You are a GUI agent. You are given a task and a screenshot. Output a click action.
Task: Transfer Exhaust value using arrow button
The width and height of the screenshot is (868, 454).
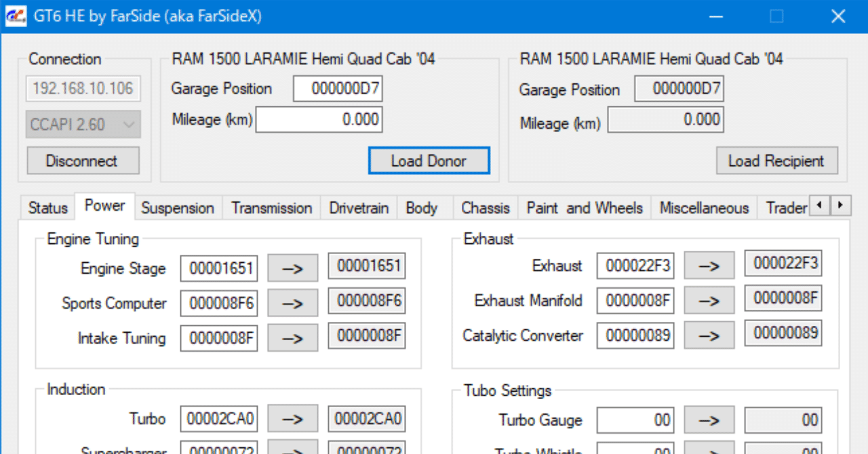coord(709,266)
